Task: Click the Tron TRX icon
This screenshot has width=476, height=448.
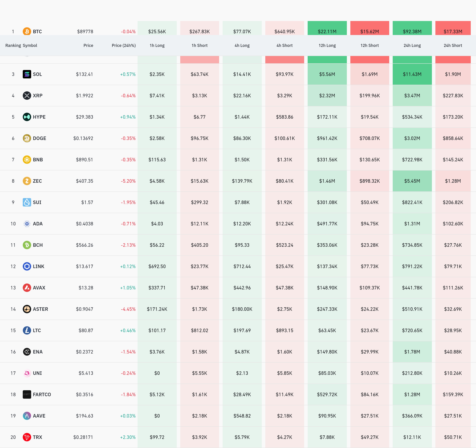Action: point(27,437)
